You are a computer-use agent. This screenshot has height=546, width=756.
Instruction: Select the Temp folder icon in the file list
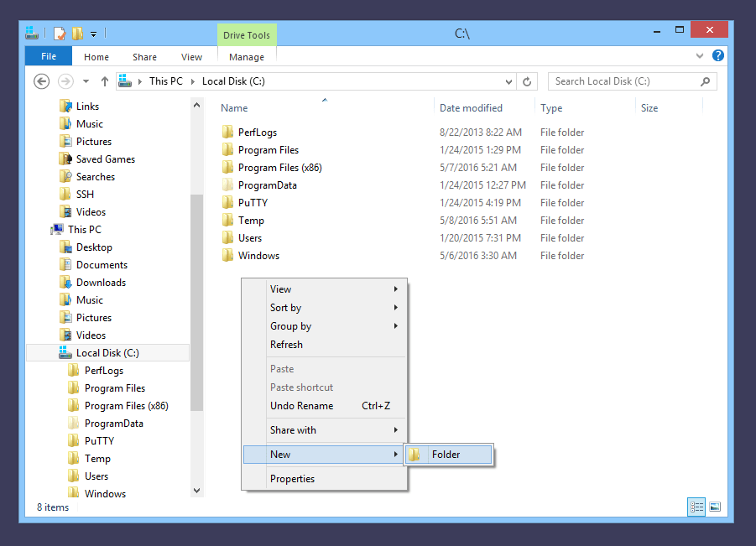coord(227,221)
